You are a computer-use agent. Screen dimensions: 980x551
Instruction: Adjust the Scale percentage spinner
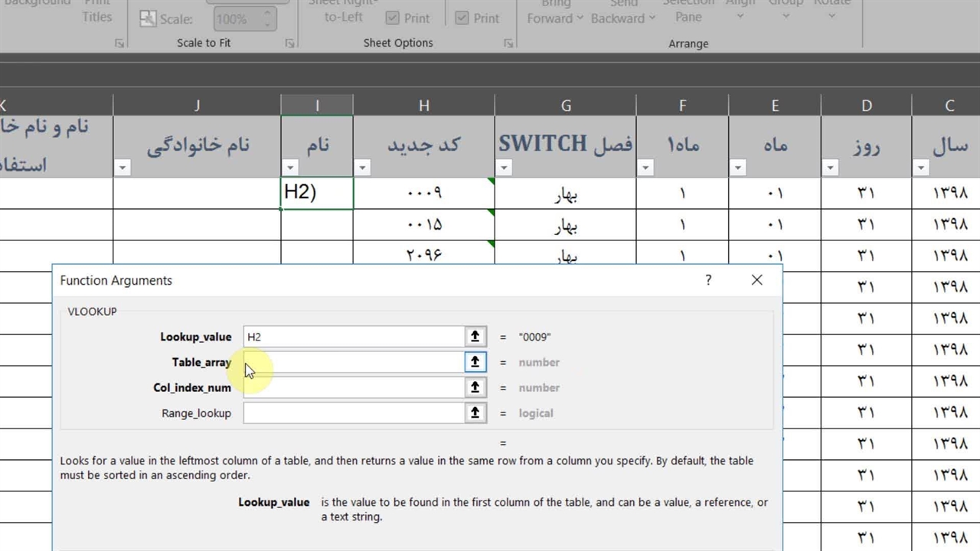click(268, 19)
